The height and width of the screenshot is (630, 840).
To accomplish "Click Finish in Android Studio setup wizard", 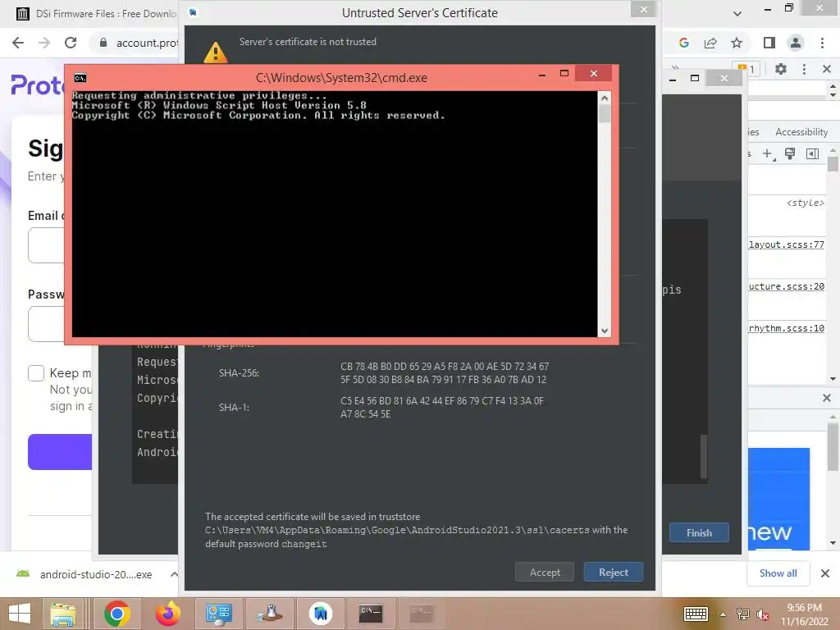I will click(x=699, y=533).
